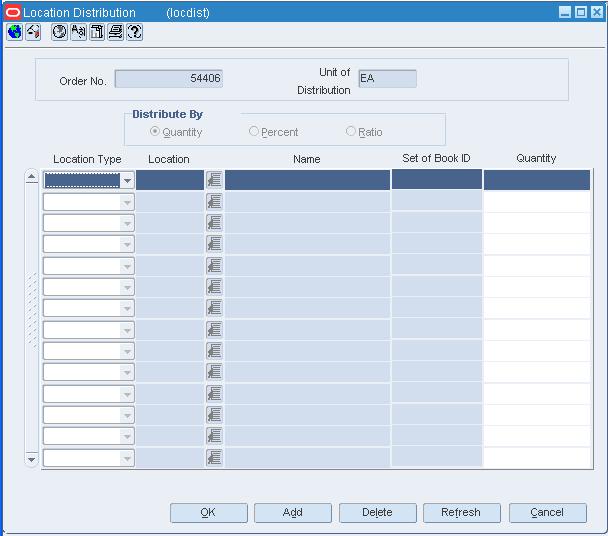Expand the Location Type dropdown in the third row
Viewport: 608px width, 536px height.
pyautogui.click(x=127, y=223)
